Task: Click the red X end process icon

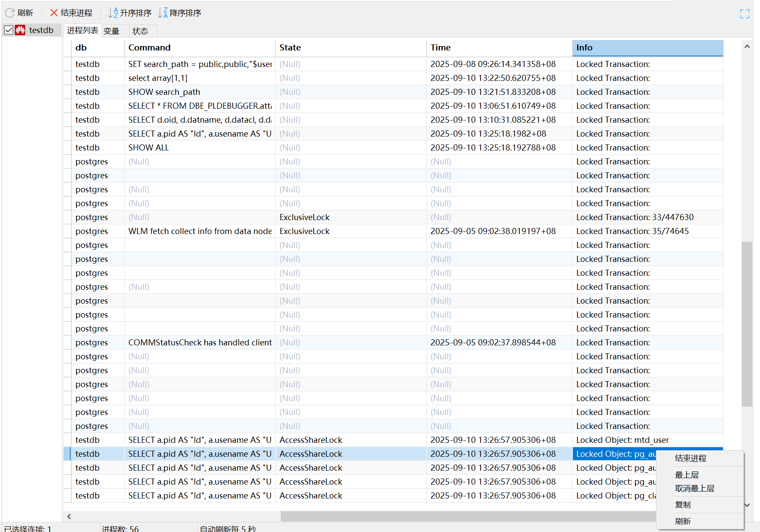Action: point(54,13)
